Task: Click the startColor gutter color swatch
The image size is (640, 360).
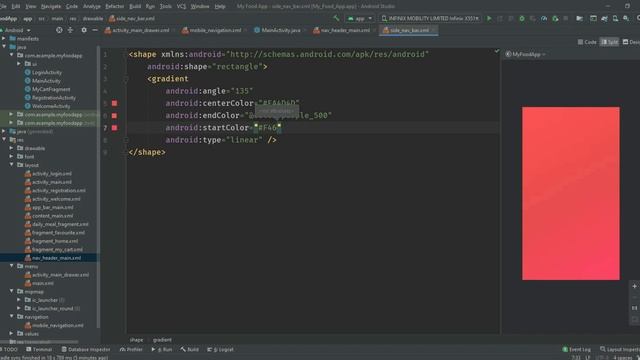Action: click(114, 128)
